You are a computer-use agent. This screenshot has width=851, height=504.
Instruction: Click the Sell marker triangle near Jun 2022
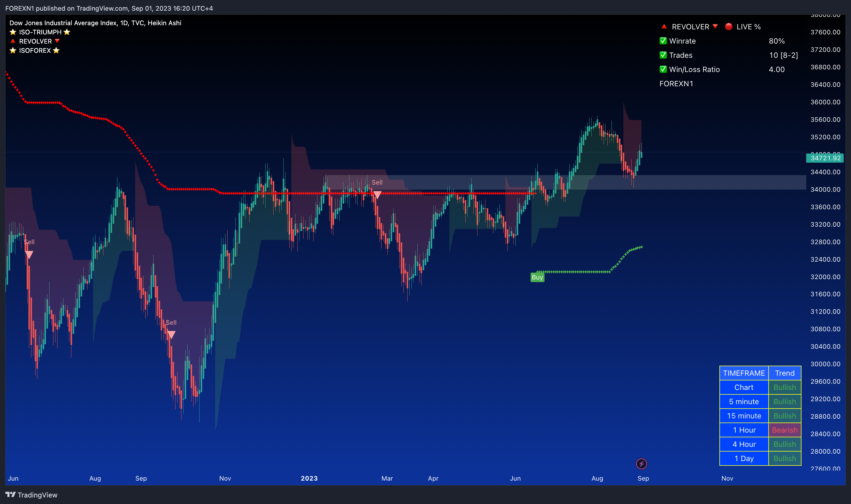29,255
